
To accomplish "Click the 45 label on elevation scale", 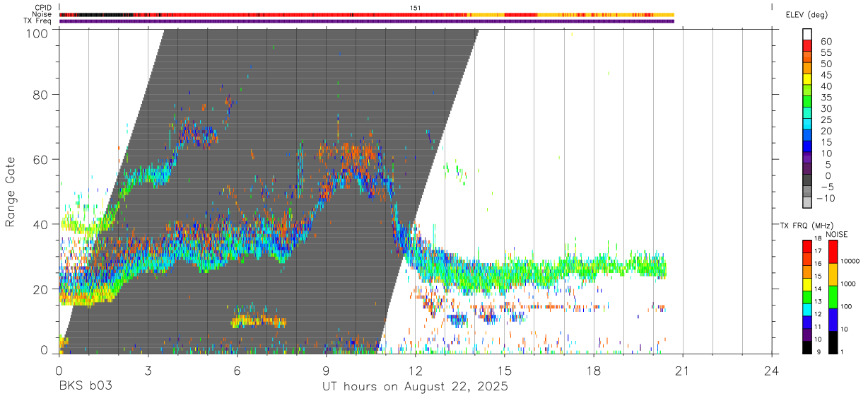I will 826,75.
